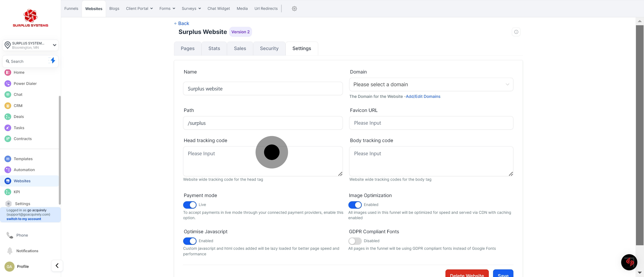Click the info icon beside Surplus Website
The image size is (644, 277).
(x=516, y=32)
